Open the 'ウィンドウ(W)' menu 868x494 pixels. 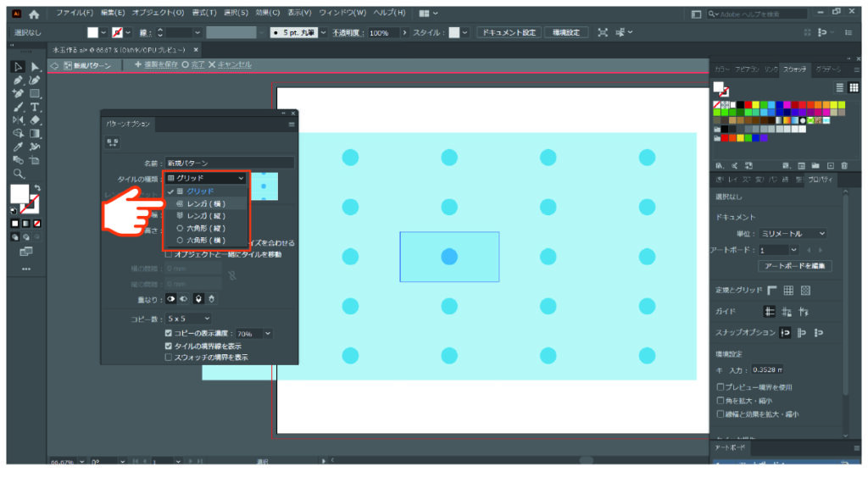click(x=342, y=13)
